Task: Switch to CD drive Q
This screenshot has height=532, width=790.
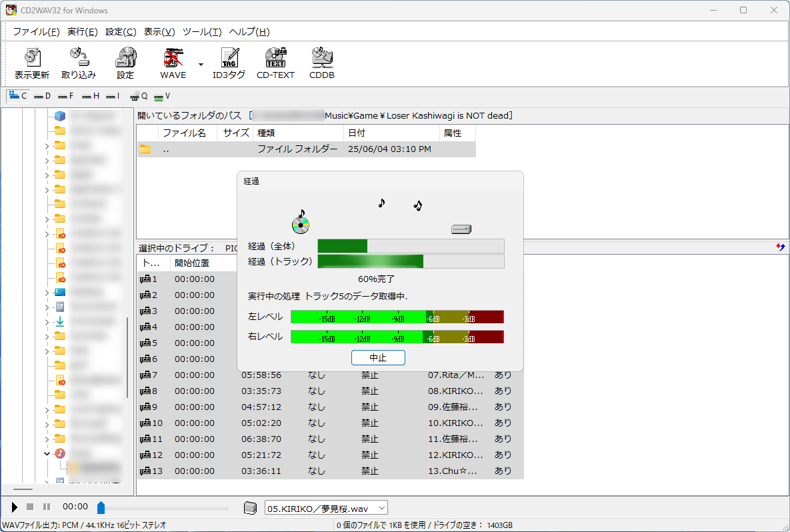Action: pyautogui.click(x=139, y=96)
